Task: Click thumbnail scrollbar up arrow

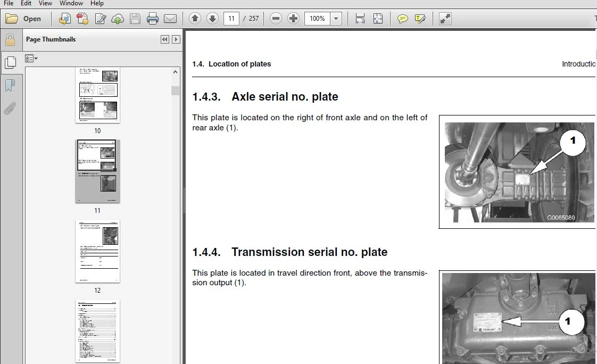Action: coord(175,72)
